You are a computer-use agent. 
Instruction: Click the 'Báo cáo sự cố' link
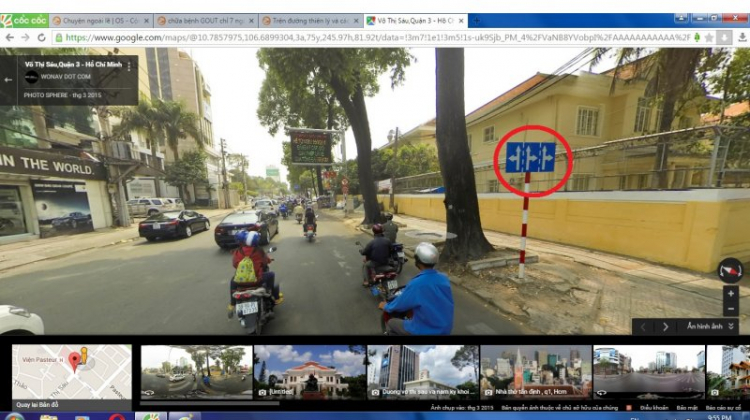coord(723,408)
